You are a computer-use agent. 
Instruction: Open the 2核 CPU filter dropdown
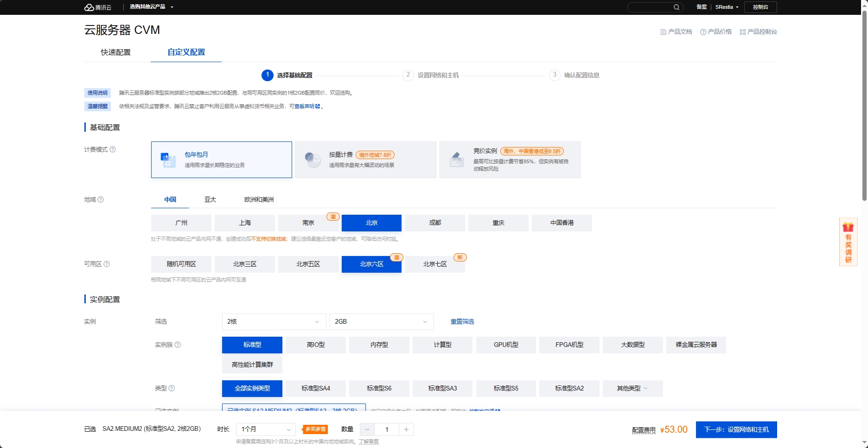pyautogui.click(x=274, y=322)
